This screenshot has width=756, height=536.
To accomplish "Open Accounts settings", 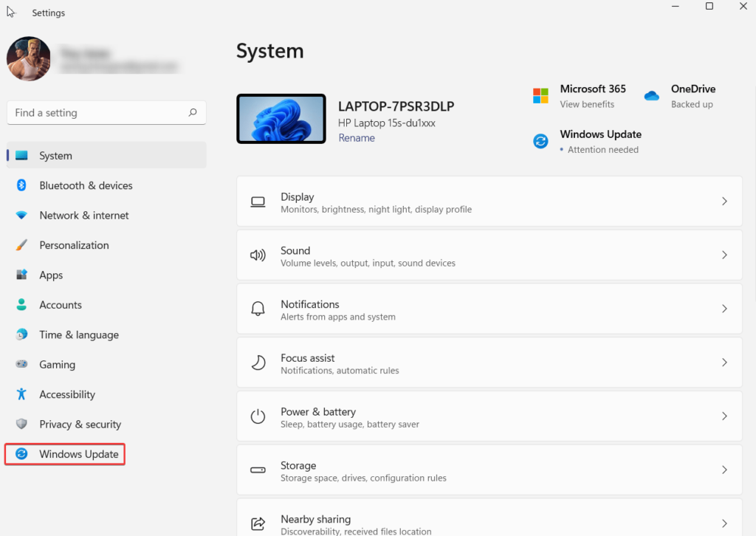I will pyautogui.click(x=61, y=305).
